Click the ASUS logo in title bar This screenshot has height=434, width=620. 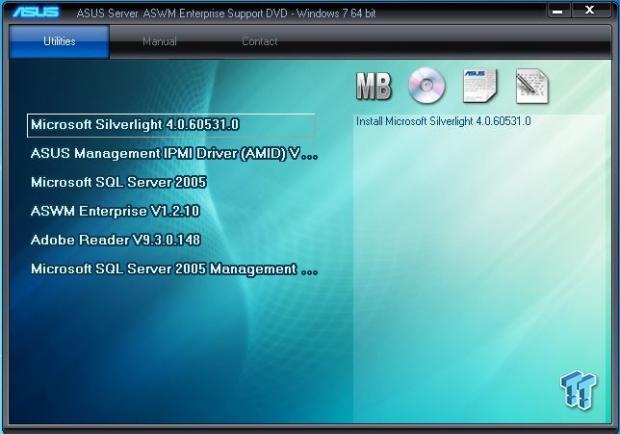[36, 12]
